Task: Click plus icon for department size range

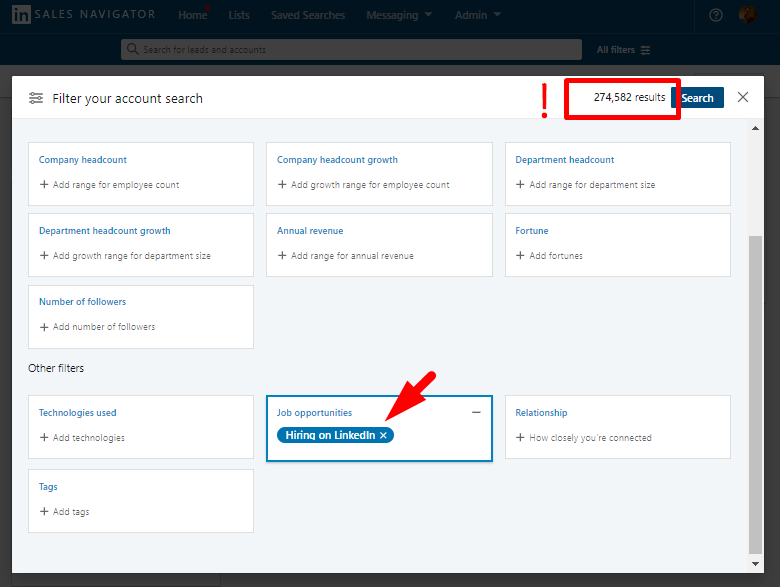Action: (x=520, y=185)
